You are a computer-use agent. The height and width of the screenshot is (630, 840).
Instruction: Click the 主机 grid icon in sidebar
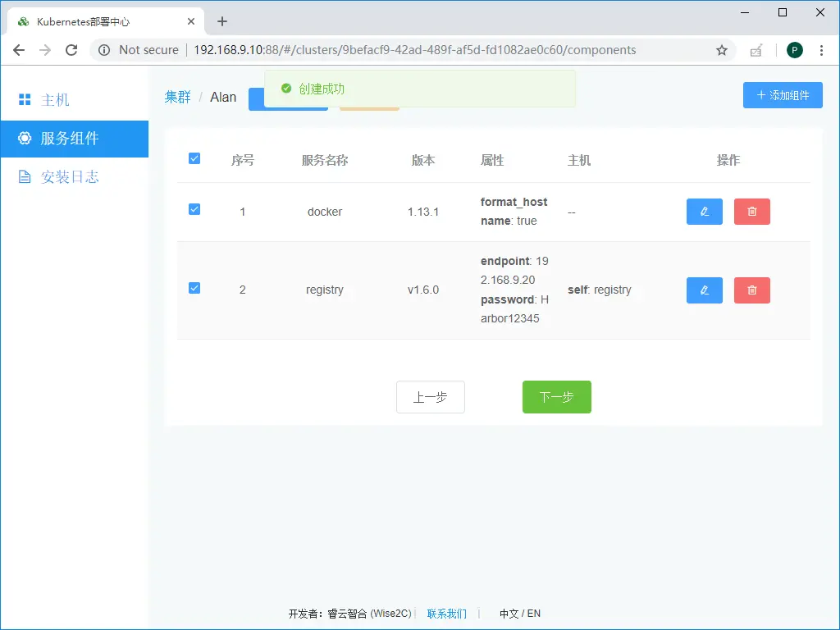click(x=25, y=99)
